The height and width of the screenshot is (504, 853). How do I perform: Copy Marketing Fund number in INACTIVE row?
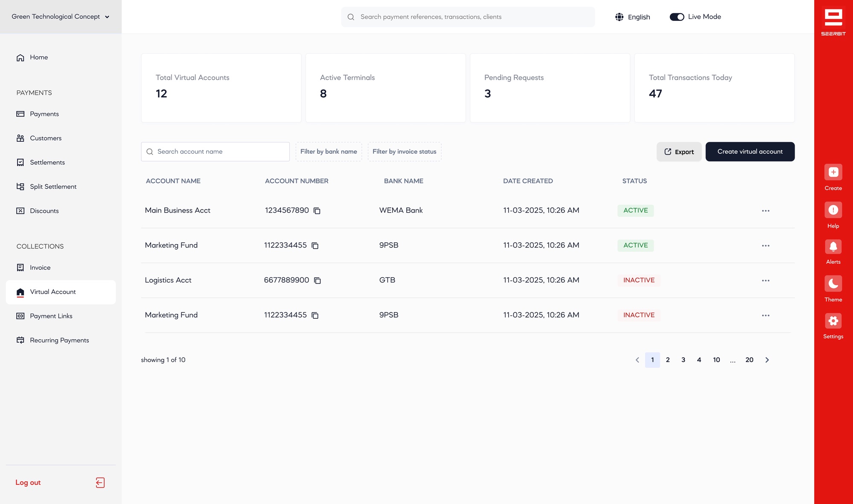click(x=315, y=315)
